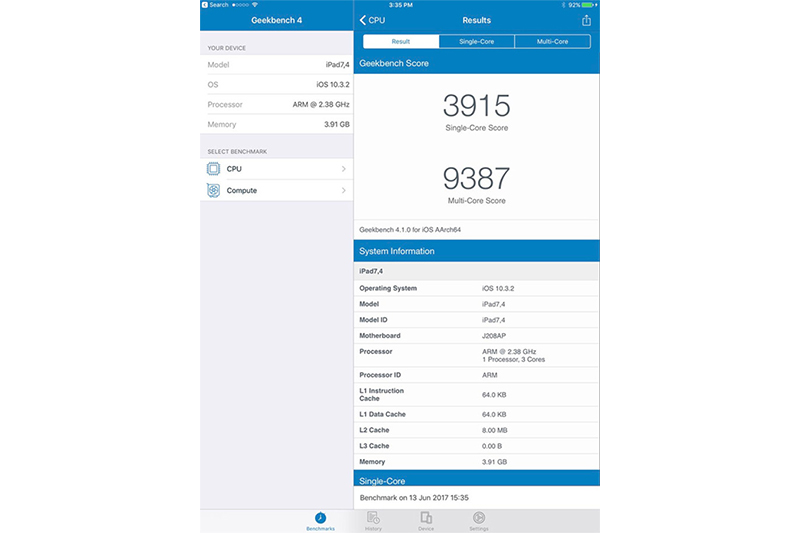Tap the Wi-Fi status icon
The image size is (800, 533).
[255, 5]
